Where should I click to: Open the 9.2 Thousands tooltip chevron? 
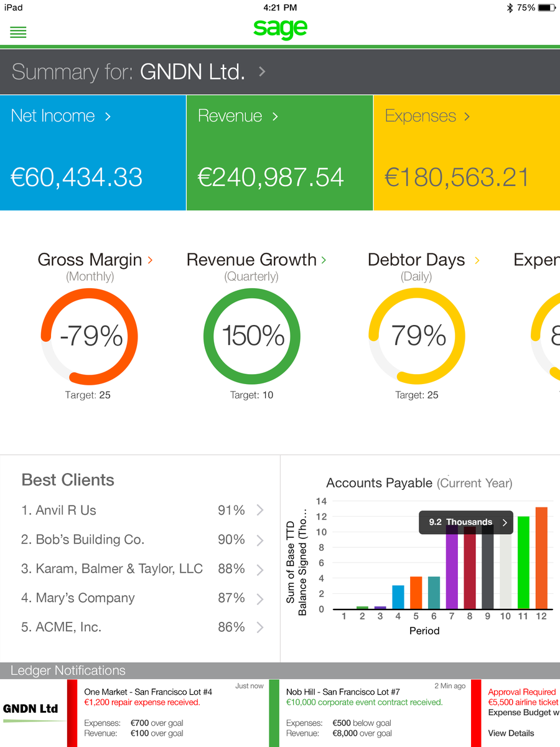(505, 523)
